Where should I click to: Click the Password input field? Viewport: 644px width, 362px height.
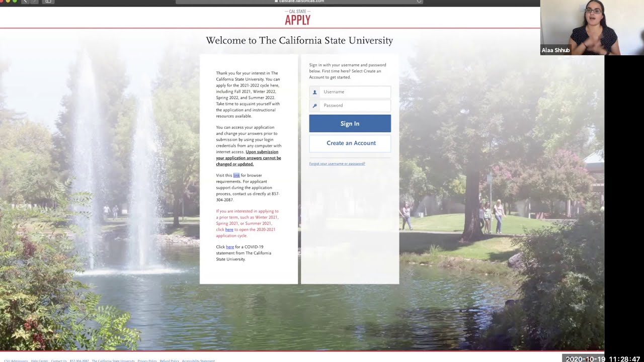[x=355, y=106]
